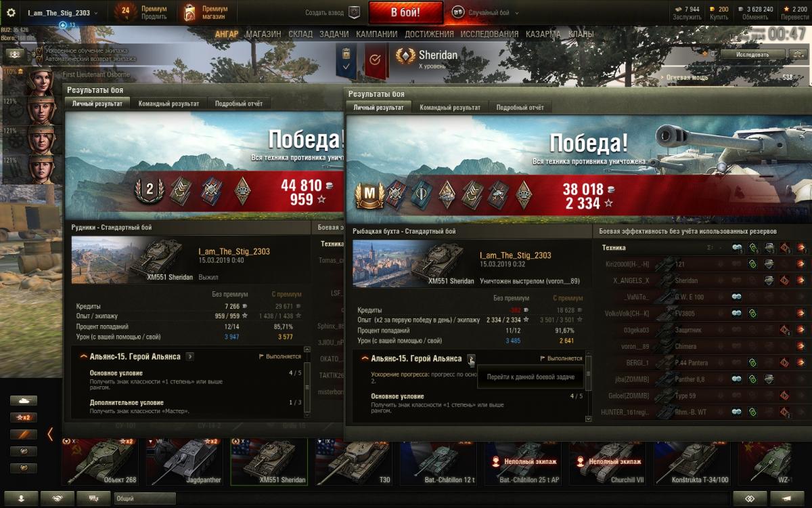This screenshot has width=812, height=508.
Task: Select the tank silhouette filter icon
Action: tap(24, 400)
